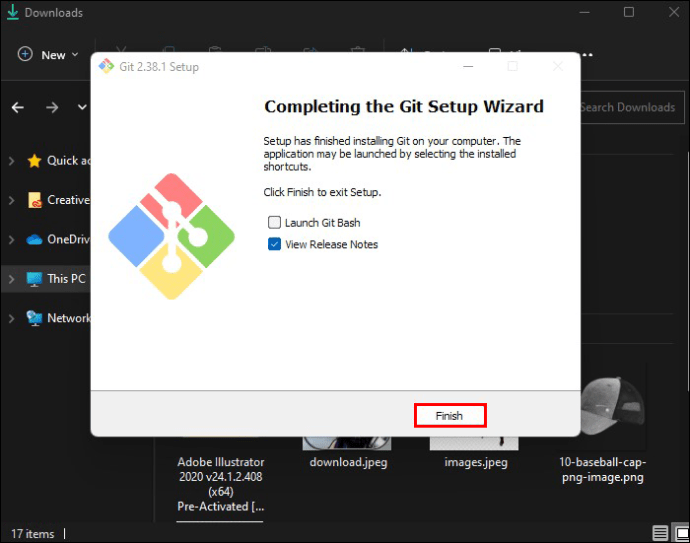
Task: Open the New menu in File Explorer
Action: [48, 55]
